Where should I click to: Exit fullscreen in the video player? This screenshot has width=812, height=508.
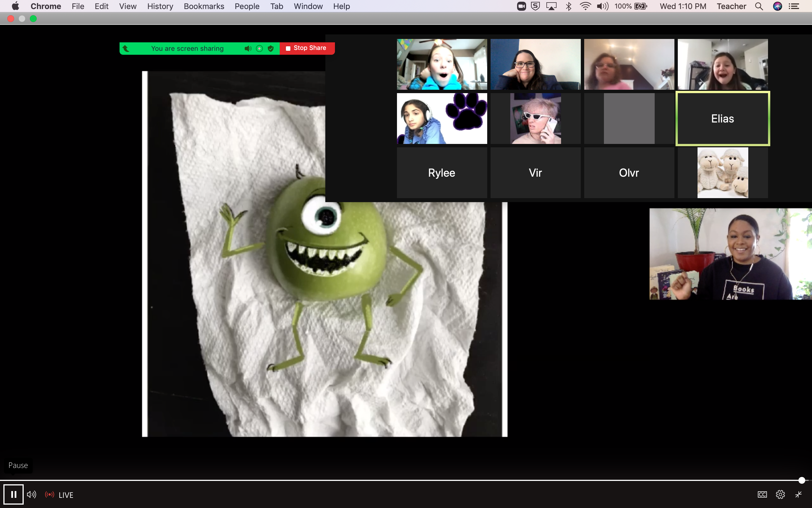click(x=798, y=494)
